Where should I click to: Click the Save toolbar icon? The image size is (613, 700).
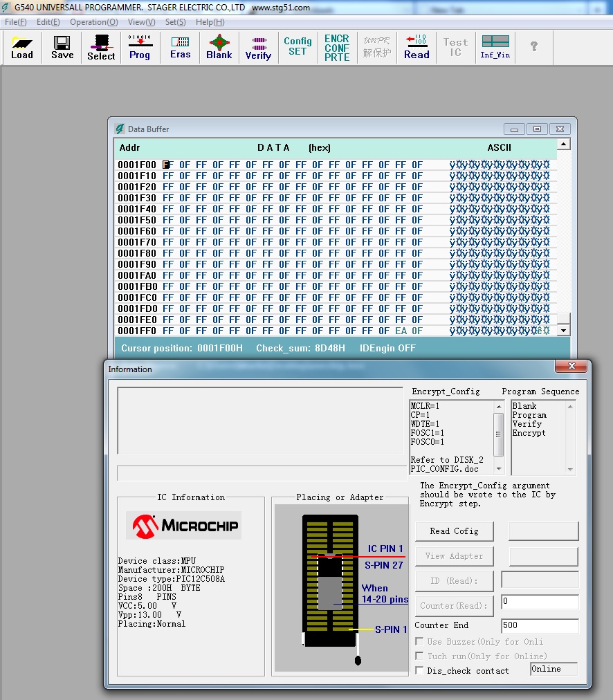[x=62, y=47]
